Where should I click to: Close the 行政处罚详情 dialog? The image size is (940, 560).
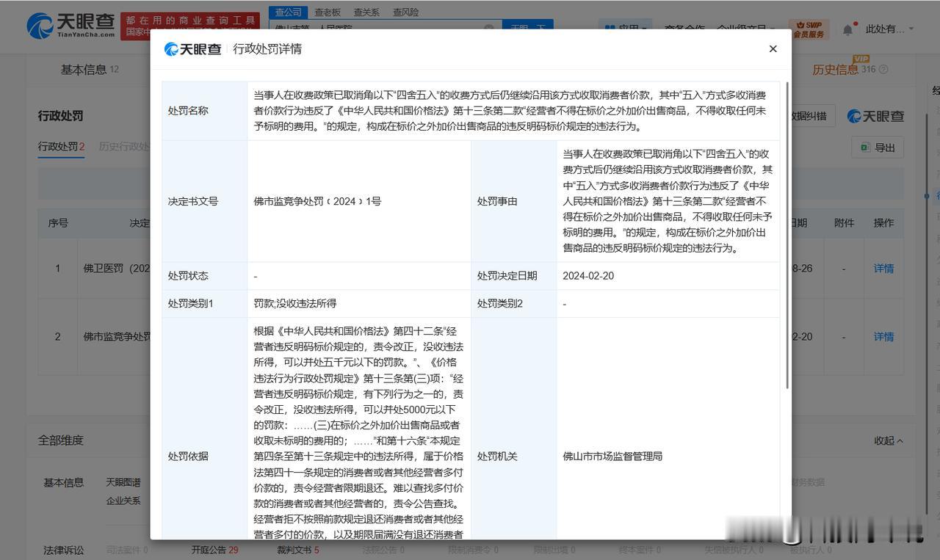point(773,48)
